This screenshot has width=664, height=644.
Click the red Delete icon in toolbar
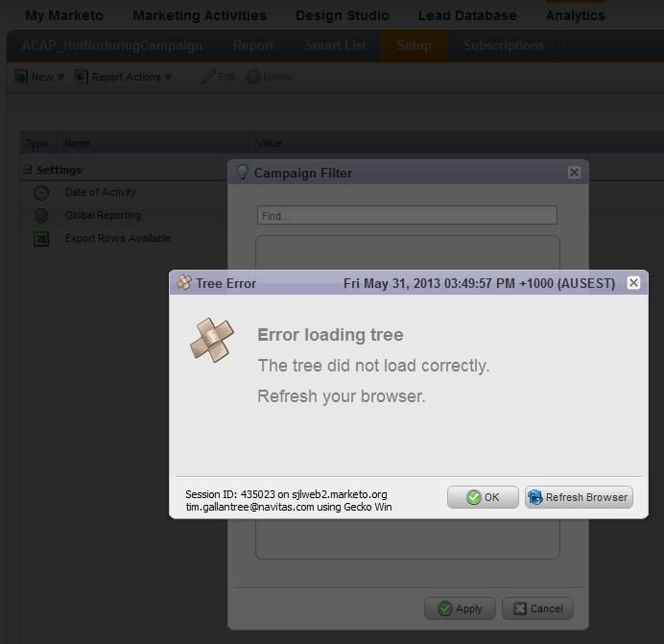pyautogui.click(x=253, y=77)
